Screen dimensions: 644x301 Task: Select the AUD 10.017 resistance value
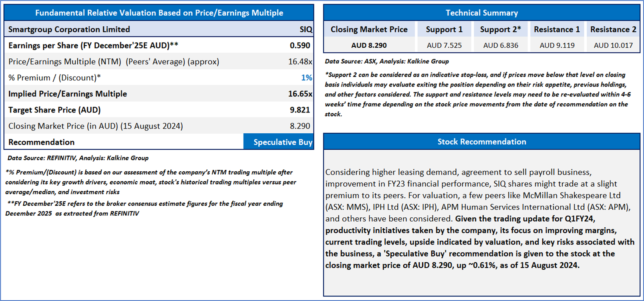[613, 45]
